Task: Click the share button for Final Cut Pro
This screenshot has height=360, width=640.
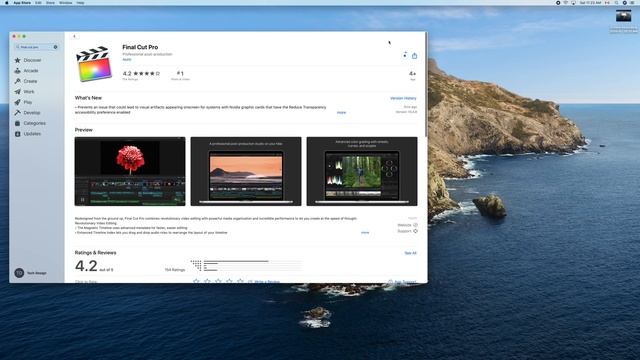Action: pyautogui.click(x=414, y=56)
